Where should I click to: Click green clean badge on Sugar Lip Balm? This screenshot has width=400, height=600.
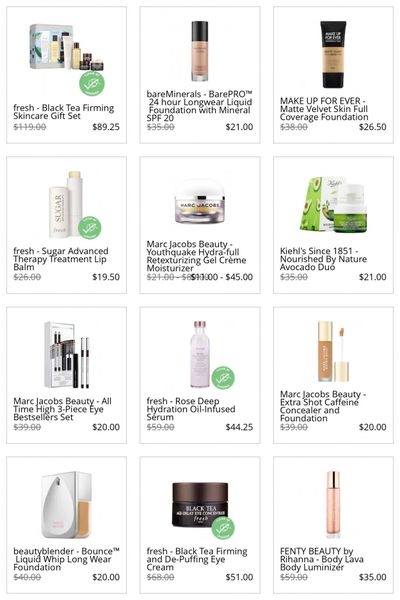tap(90, 228)
